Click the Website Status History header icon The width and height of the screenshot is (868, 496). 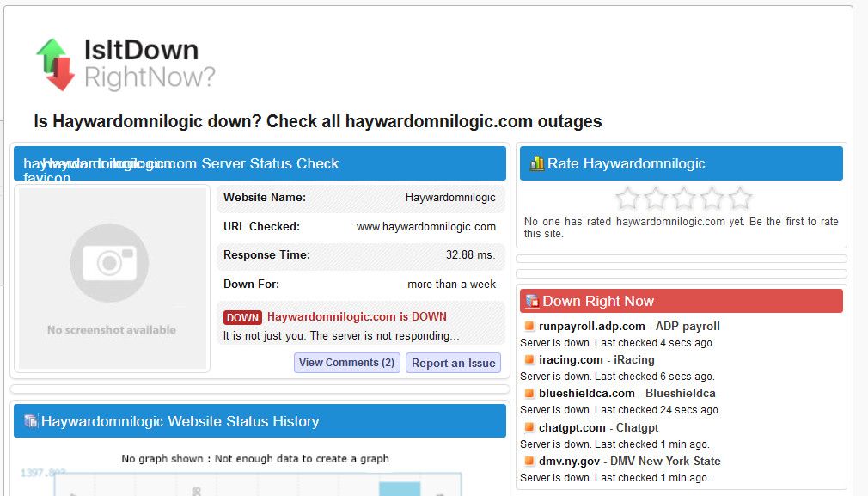click(x=31, y=421)
